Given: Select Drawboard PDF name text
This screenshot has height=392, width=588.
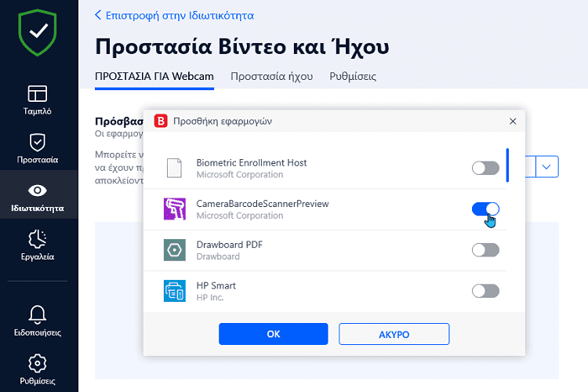Looking at the screenshot, I should (x=230, y=245).
